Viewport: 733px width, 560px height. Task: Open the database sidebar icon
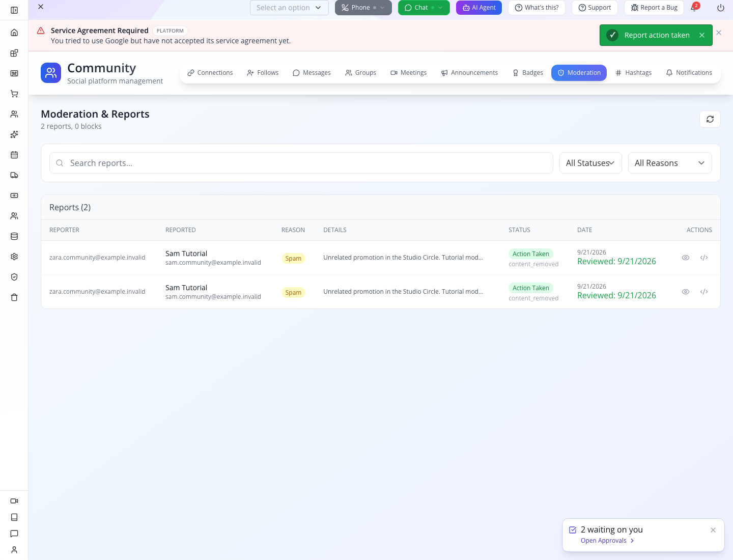[x=14, y=236]
